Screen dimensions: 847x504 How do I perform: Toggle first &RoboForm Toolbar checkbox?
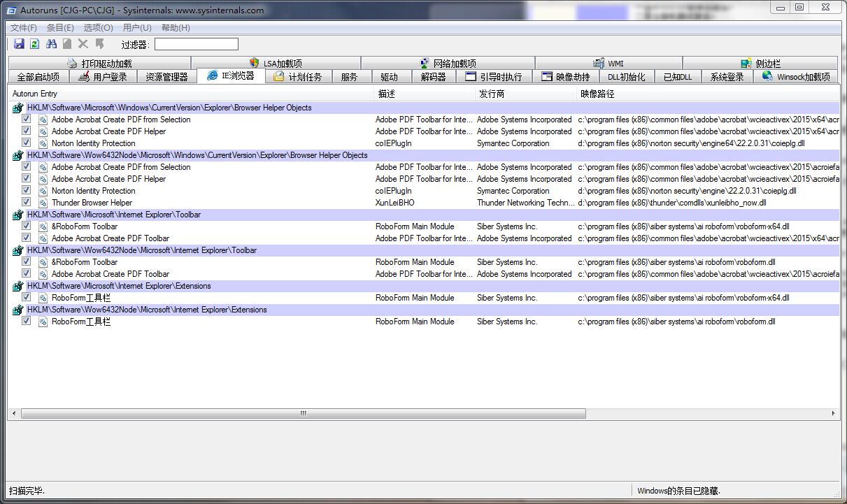coord(27,226)
